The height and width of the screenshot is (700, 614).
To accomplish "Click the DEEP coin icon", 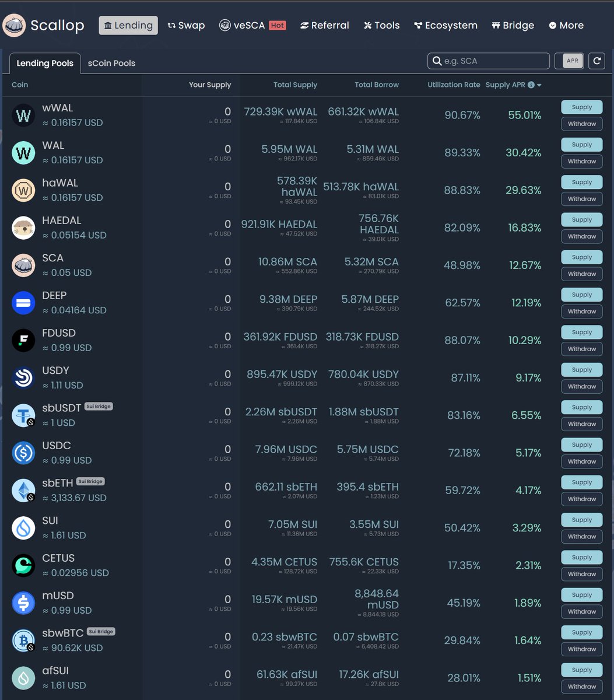I will (x=23, y=303).
